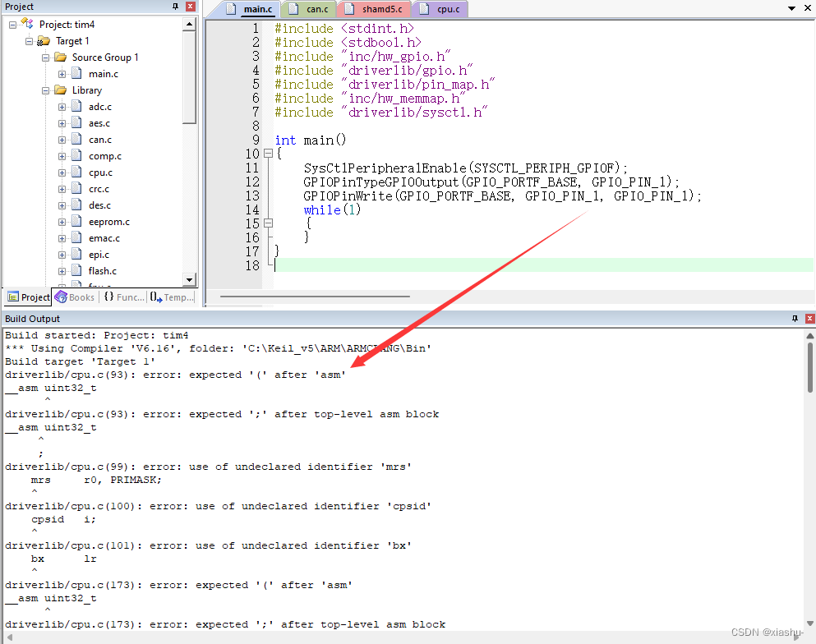
Task: Collapse the code fold at main function
Action: point(268,153)
